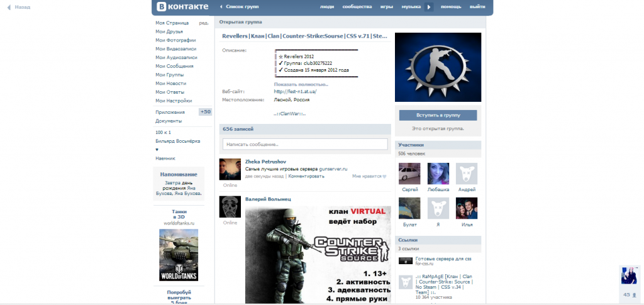Open Валерий Волынец skull avatar
644x305 pixels.
(230, 208)
